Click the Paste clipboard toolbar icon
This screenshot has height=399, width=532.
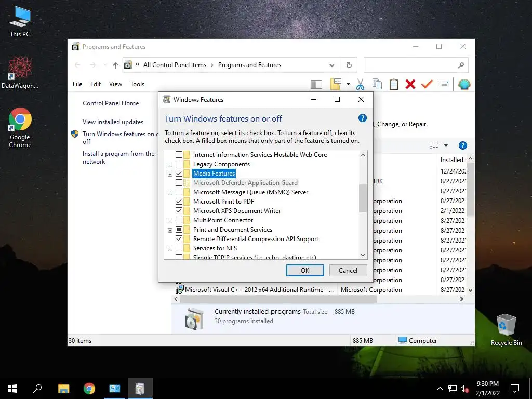coord(394,84)
